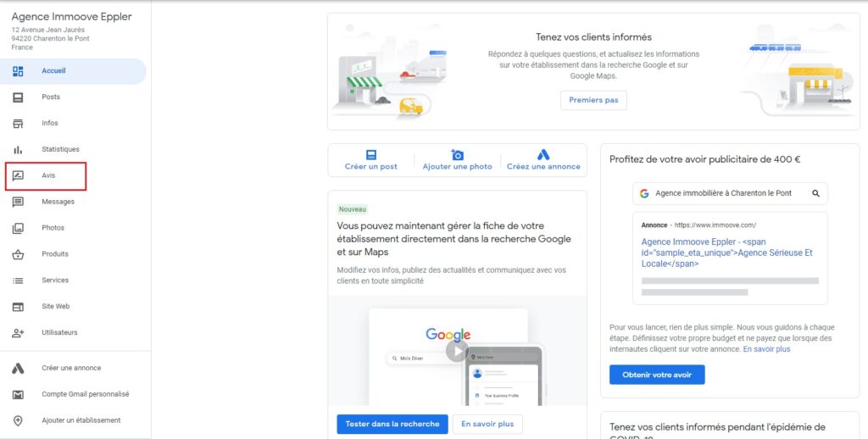Image resolution: width=868 pixels, height=439 pixels.
Task: Click the Obtenir votre avoir button
Action: tap(657, 375)
